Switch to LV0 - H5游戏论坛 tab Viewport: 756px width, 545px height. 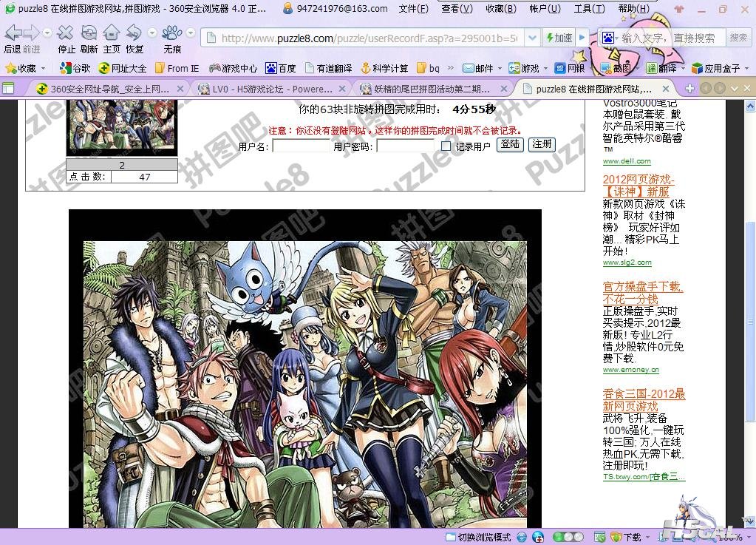[273, 89]
